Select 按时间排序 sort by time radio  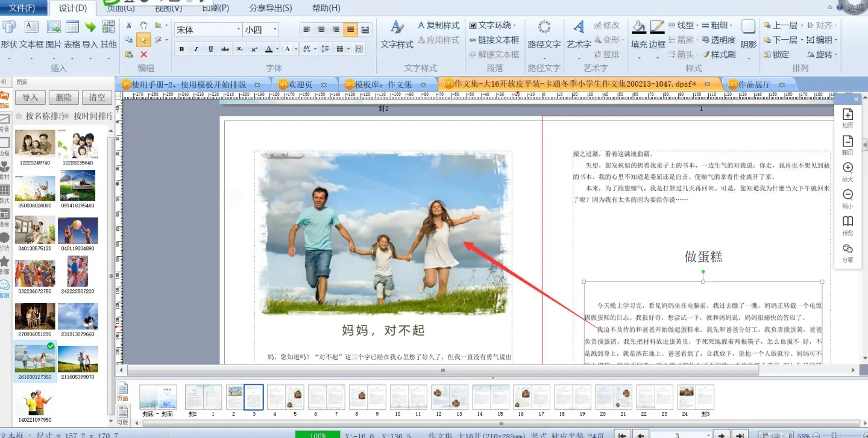pos(67,116)
